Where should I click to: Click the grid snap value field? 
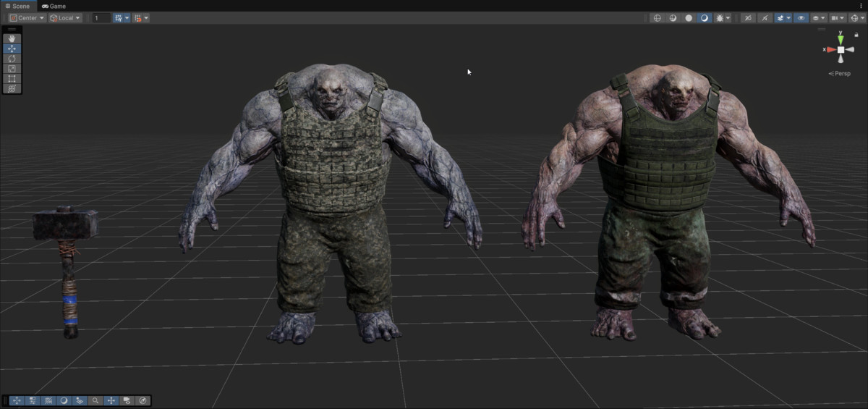tap(101, 17)
